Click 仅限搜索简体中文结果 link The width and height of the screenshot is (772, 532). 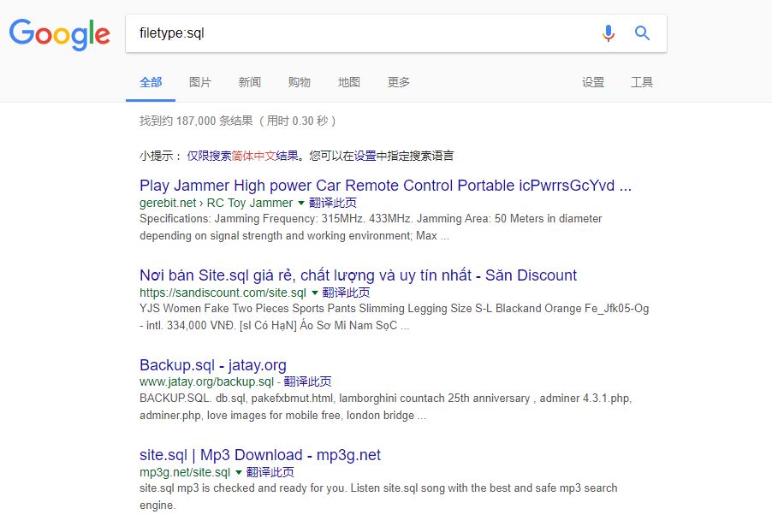tap(243, 156)
